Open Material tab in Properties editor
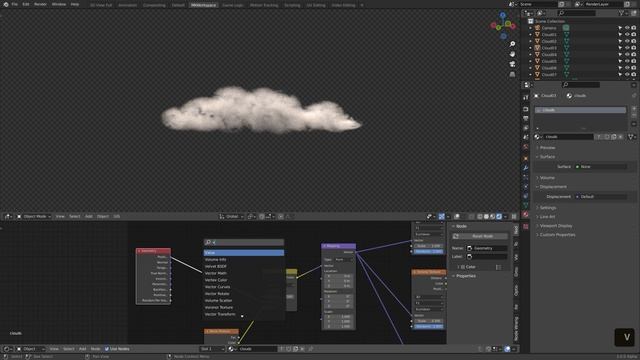640x360 pixels. click(526, 215)
